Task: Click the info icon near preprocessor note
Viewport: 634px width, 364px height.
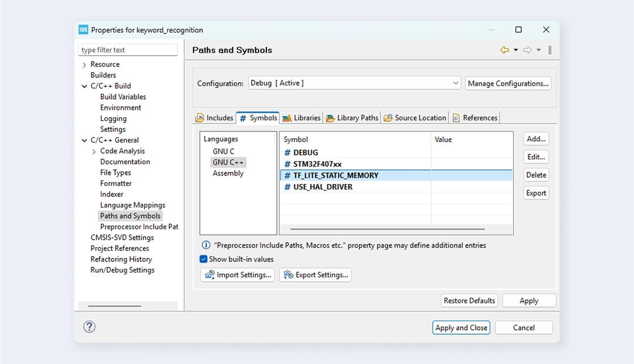Action: click(x=206, y=246)
